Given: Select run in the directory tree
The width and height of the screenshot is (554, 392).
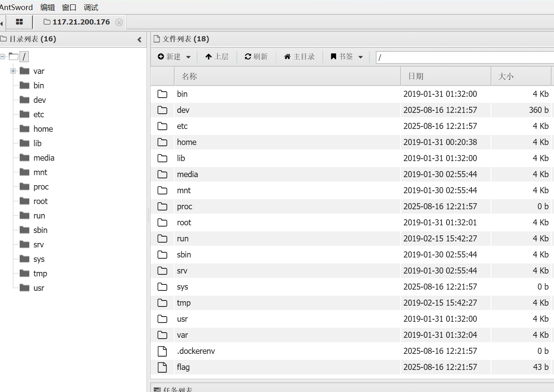Looking at the screenshot, I should pos(39,216).
